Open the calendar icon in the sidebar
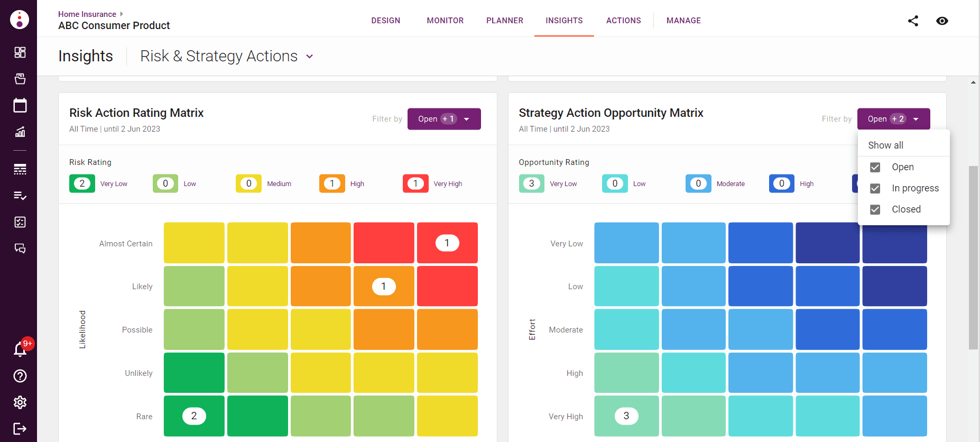This screenshot has width=980, height=442. (20, 105)
